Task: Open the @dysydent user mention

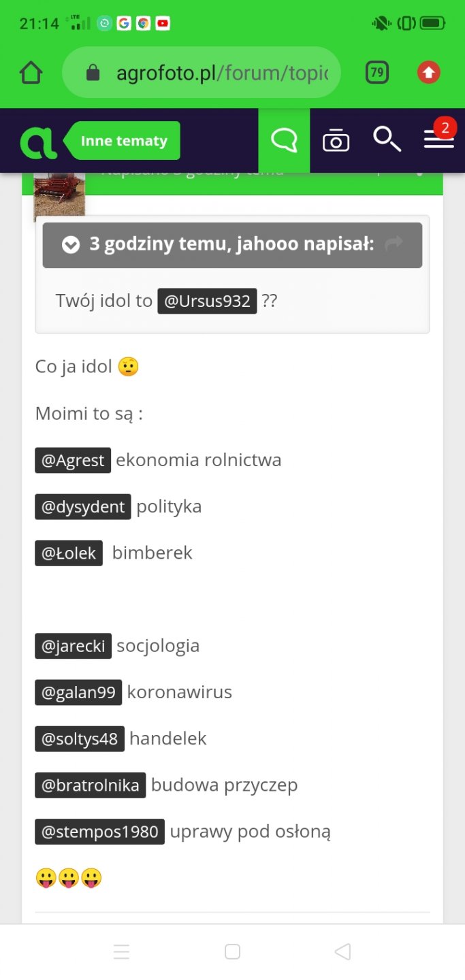Action: point(83,506)
